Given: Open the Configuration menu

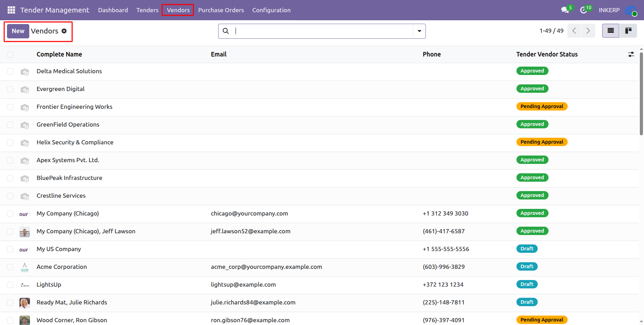Looking at the screenshot, I should point(271,10).
